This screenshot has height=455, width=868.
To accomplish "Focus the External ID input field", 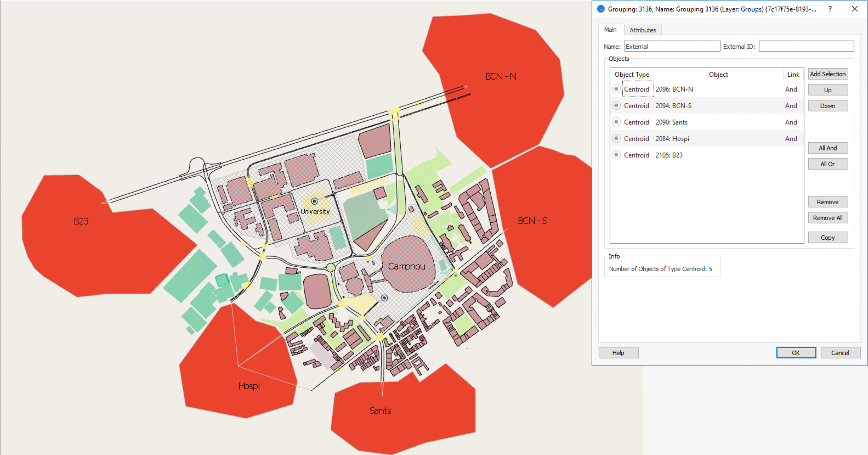I will coord(806,47).
